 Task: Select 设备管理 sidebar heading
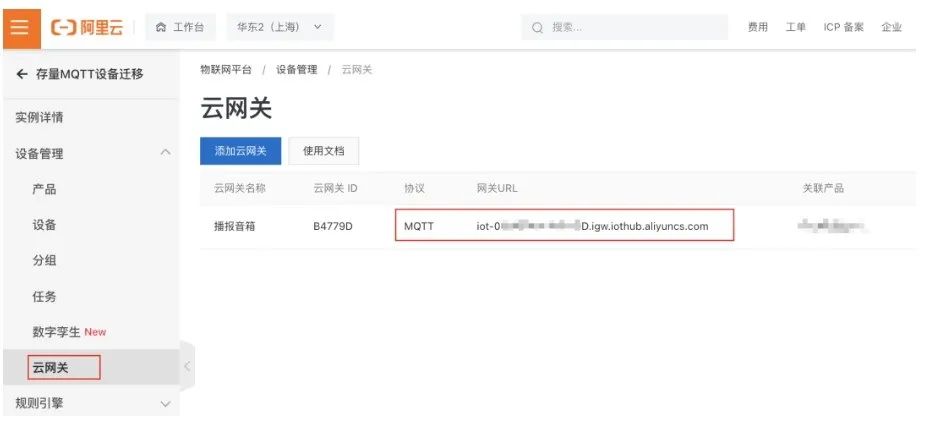pos(39,154)
